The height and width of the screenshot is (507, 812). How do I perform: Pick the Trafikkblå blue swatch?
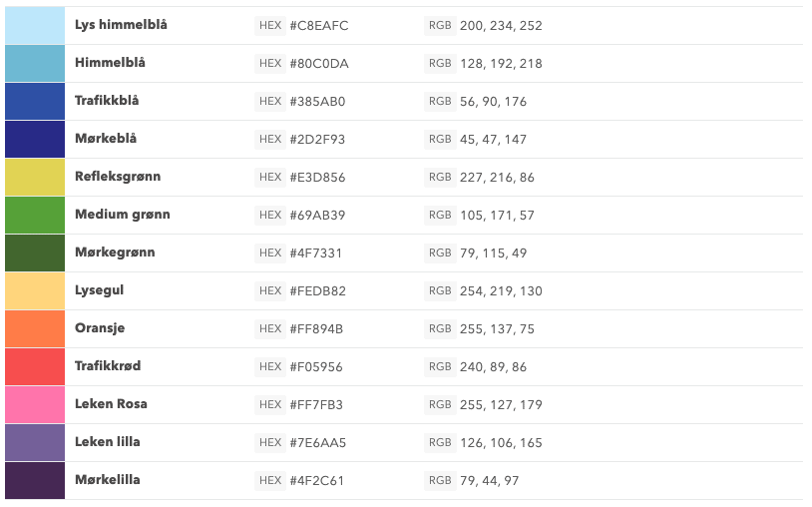(x=35, y=101)
